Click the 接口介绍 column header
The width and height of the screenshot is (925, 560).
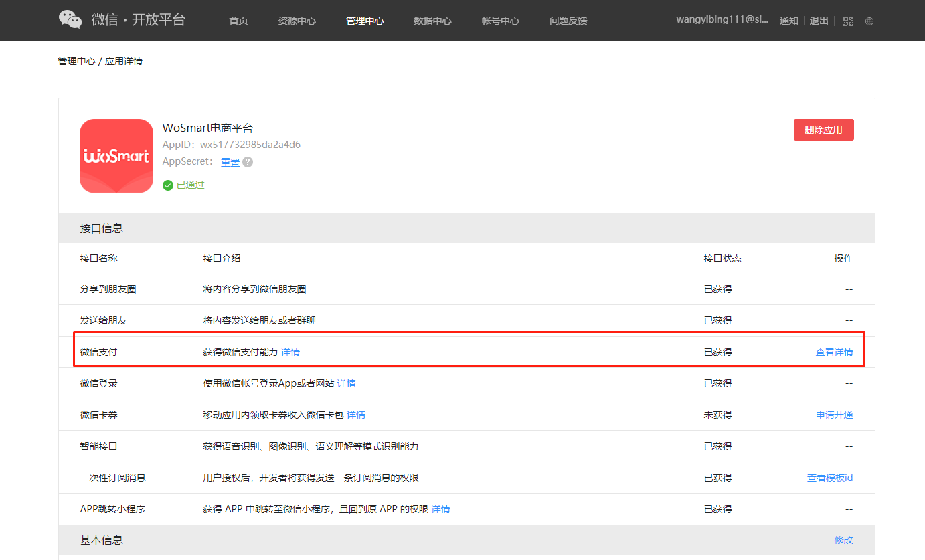point(222,258)
